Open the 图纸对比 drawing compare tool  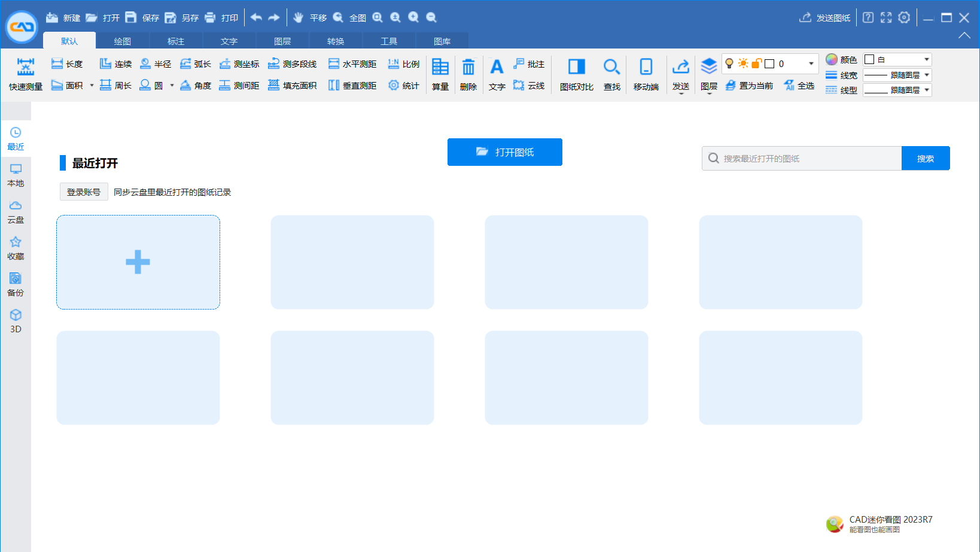coord(576,67)
